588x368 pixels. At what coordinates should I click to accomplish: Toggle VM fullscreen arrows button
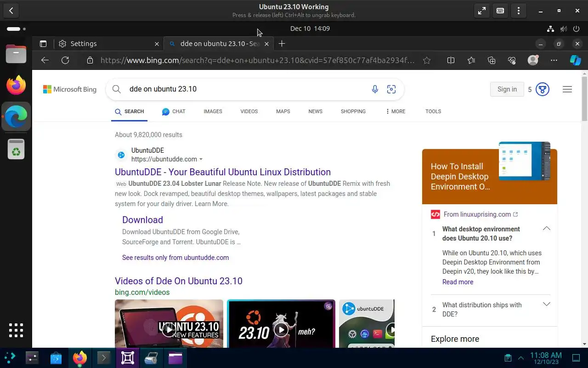coord(482,11)
